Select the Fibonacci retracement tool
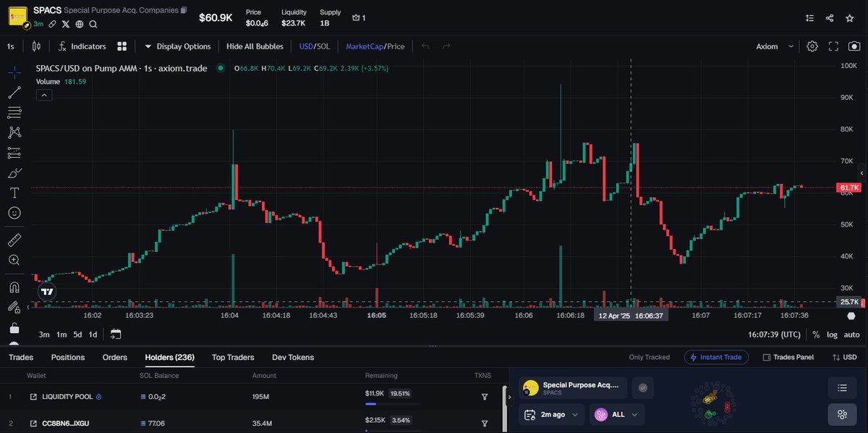 [x=14, y=112]
